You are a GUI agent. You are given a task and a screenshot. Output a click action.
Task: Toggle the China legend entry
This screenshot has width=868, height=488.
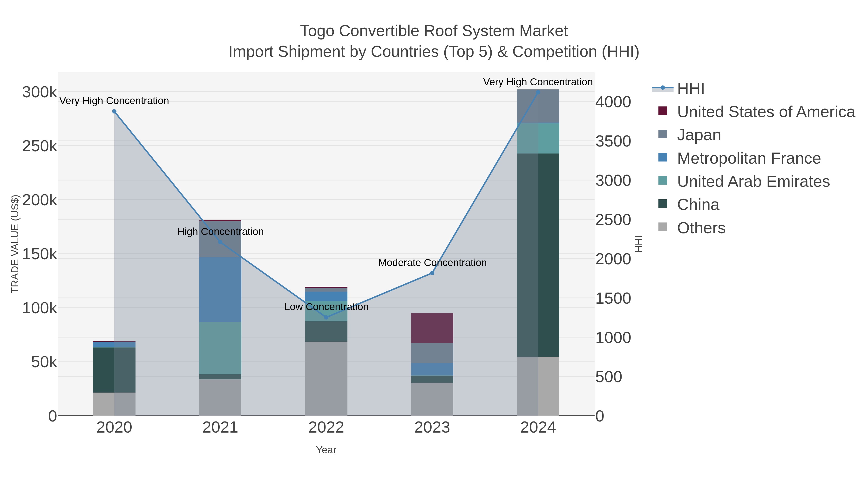[x=688, y=204]
